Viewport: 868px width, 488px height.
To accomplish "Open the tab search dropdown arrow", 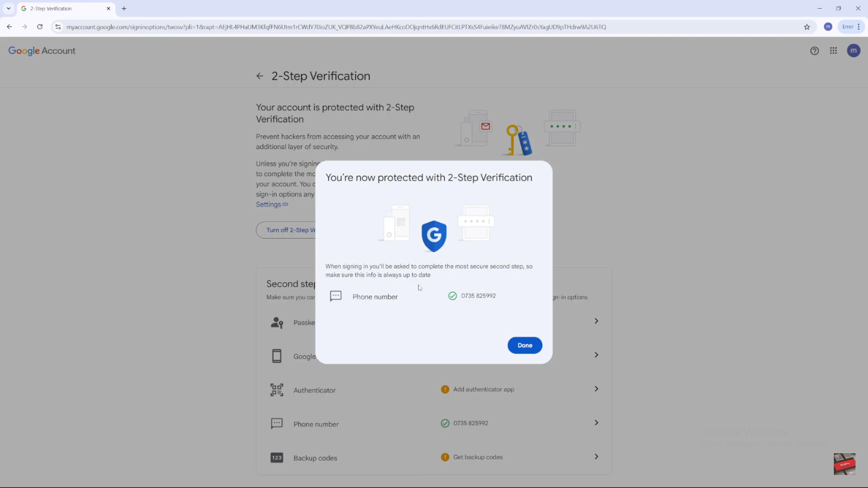I will click(9, 9).
